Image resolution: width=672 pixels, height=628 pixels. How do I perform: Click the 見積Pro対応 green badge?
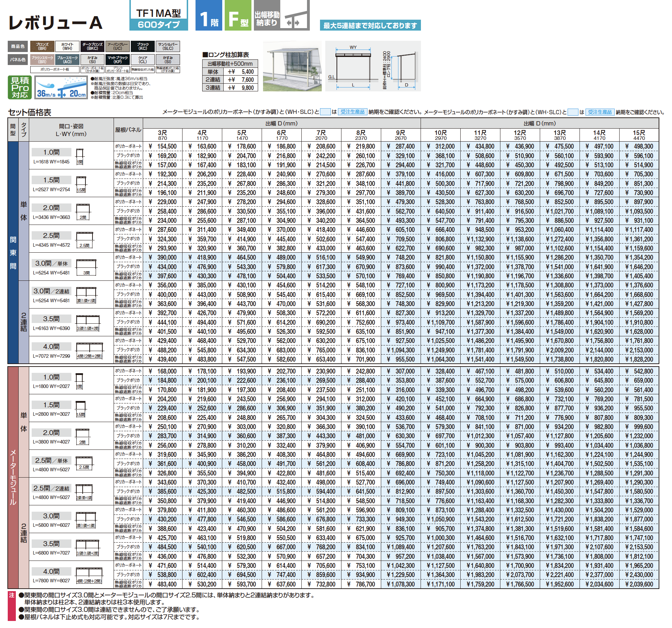tap(20, 87)
